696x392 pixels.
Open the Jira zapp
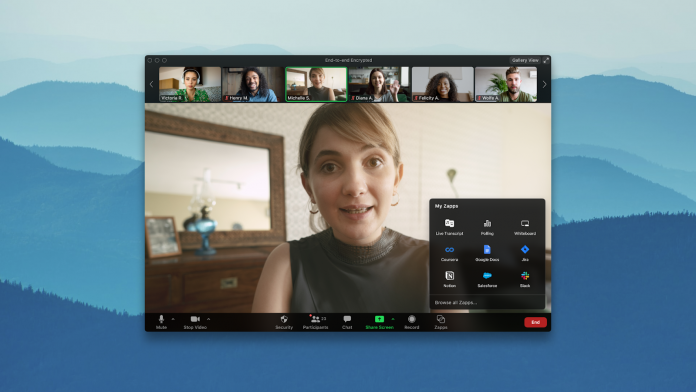pyautogui.click(x=525, y=253)
